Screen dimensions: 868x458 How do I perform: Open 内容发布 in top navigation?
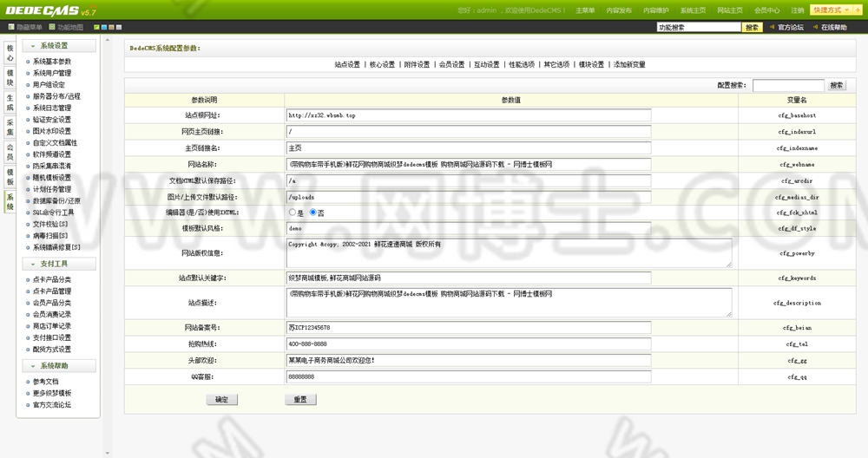pos(619,10)
